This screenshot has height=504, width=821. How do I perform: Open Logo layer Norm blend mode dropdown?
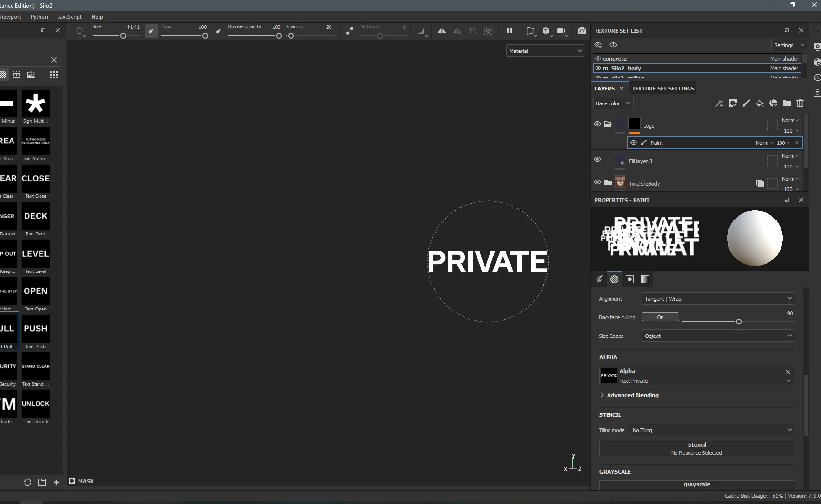[790, 120]
